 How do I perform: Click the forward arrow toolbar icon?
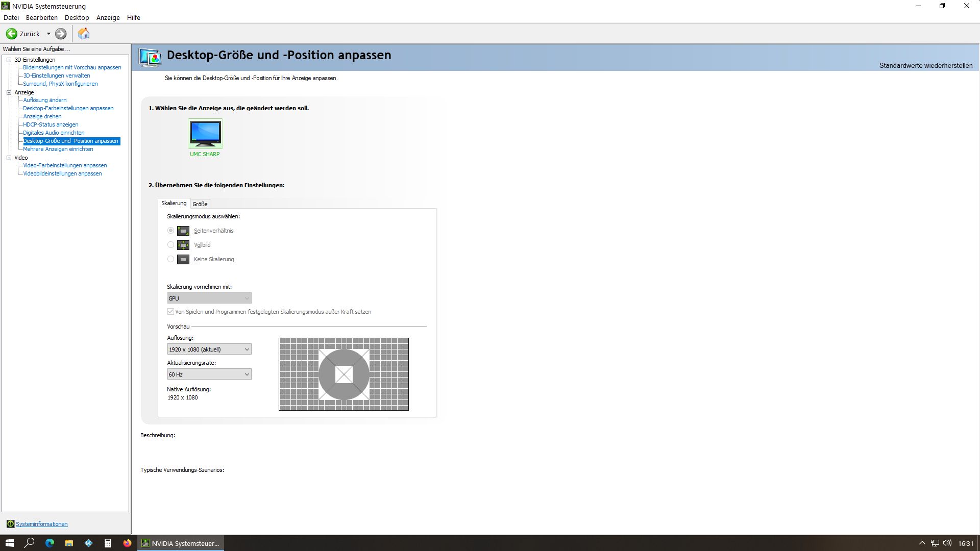click(61, 34)
